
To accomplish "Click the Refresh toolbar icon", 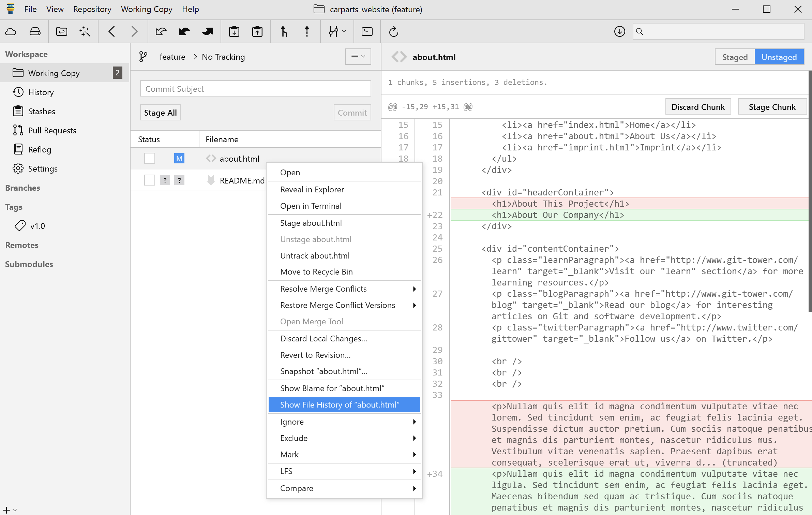I will [393, 32].
